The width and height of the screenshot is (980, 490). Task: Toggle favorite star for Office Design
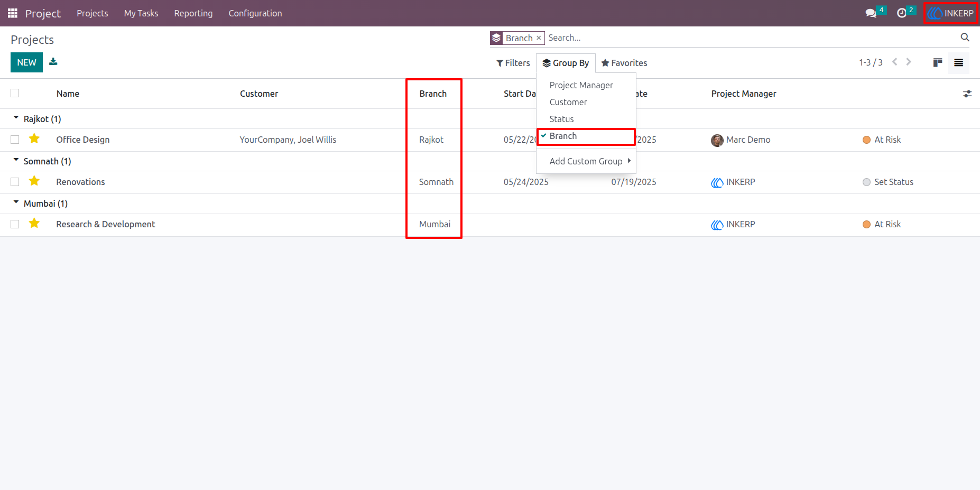click(x=34, y=139)
